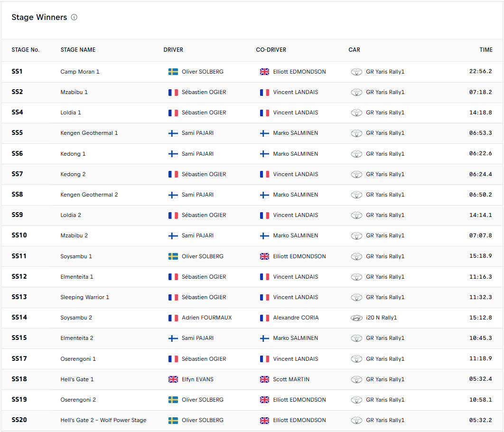
Task: Click the Swedish flag in SS1 row
Action: 173,72
